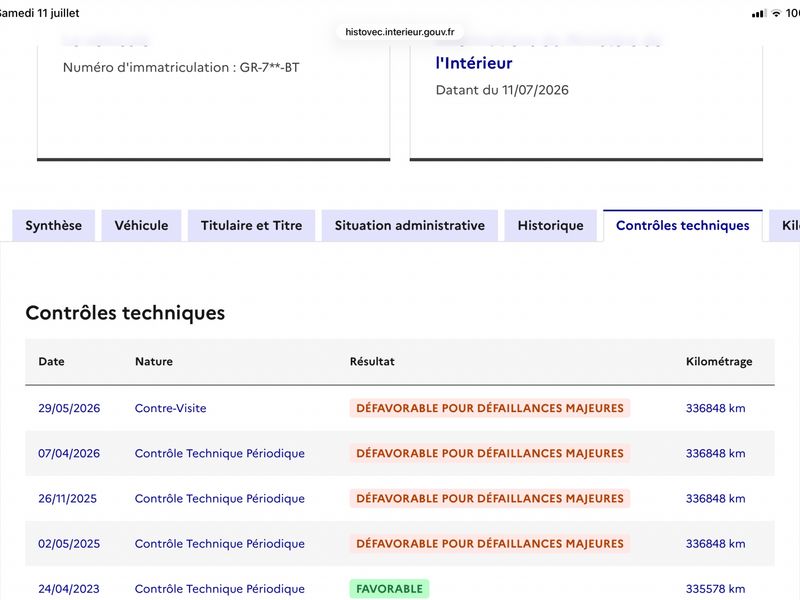Click 336848 km on the Contre-Visite row
The image size is (800, 600).
click(715, 408)
